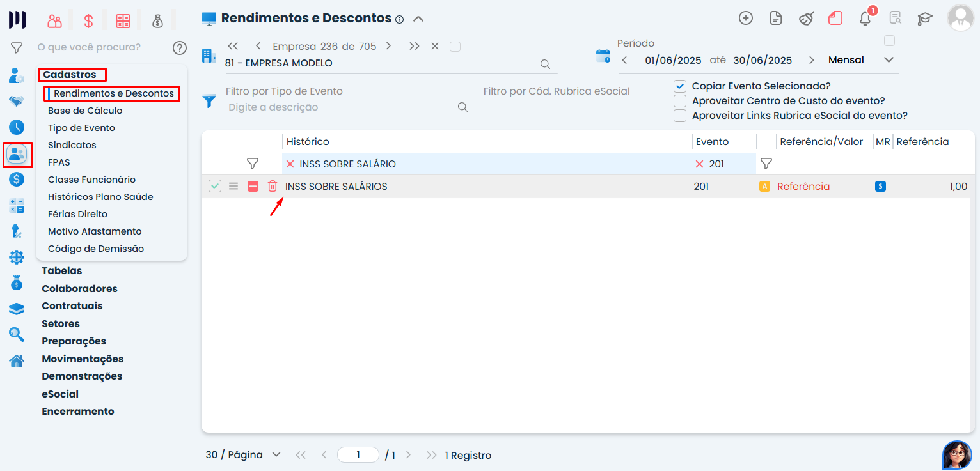Select Tipo de Evento in Cadastros menu
This screenshot has height=471, width=980.
pos(81,128)
